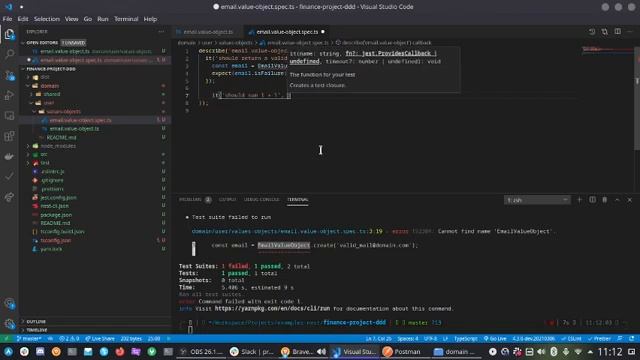Viewport: 640px width, 360px height.
Task: Open tsconfig.json in file tree
Action: tap(56, 240)
